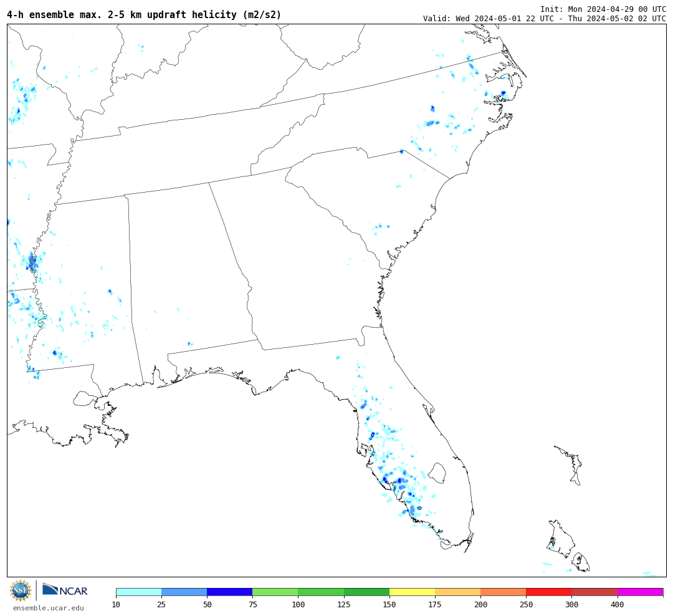
Task: Click the colorbar label '250'
Action: [526, 605]
